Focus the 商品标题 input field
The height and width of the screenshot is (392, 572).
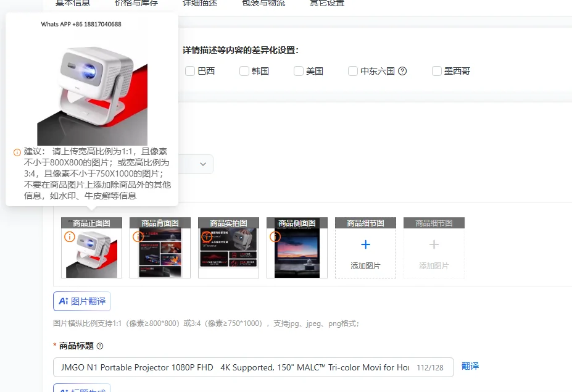pos(254,367)
